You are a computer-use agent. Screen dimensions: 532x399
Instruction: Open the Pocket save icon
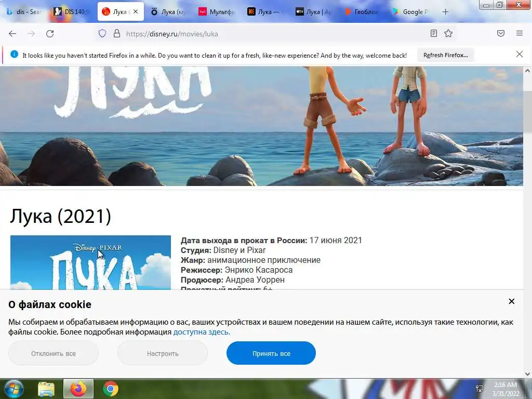click(x=501, y=33)
